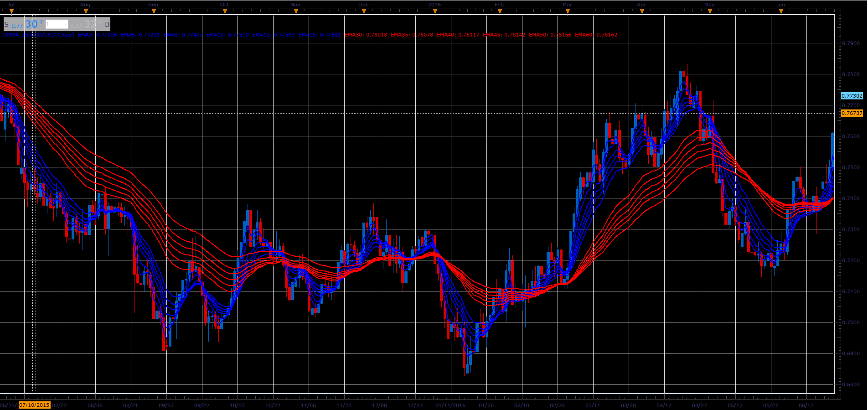This screenshot has width=868, height=410.
Task: Open the trade quantity dropdown
Action: (57, 24)
